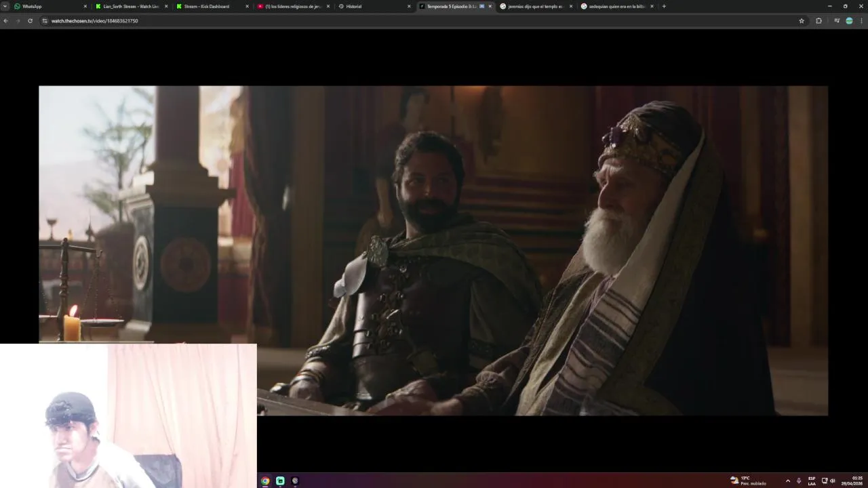This screenshot has height=488, width=868.
Task: Open the Historial tab
Action: point(374,6)
